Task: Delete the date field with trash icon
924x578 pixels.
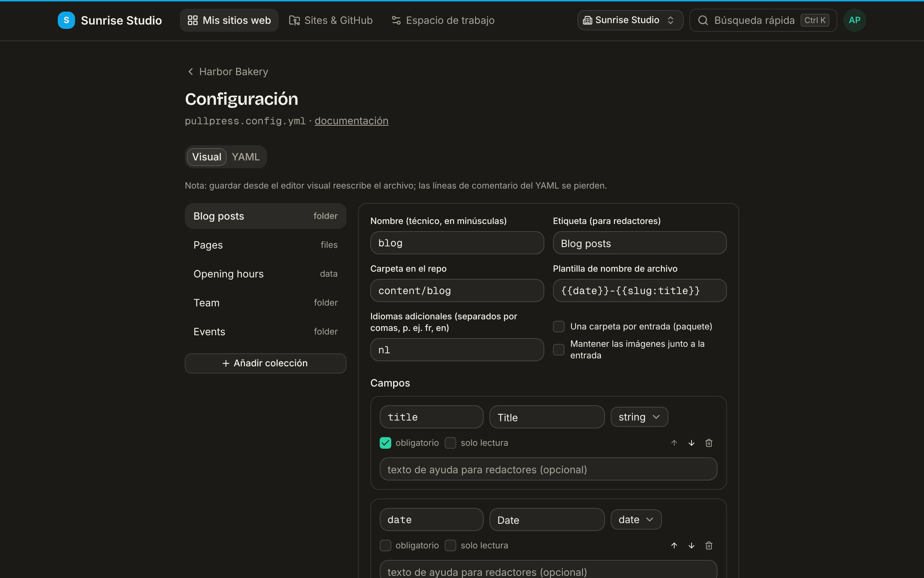Action: pos(709,545)
